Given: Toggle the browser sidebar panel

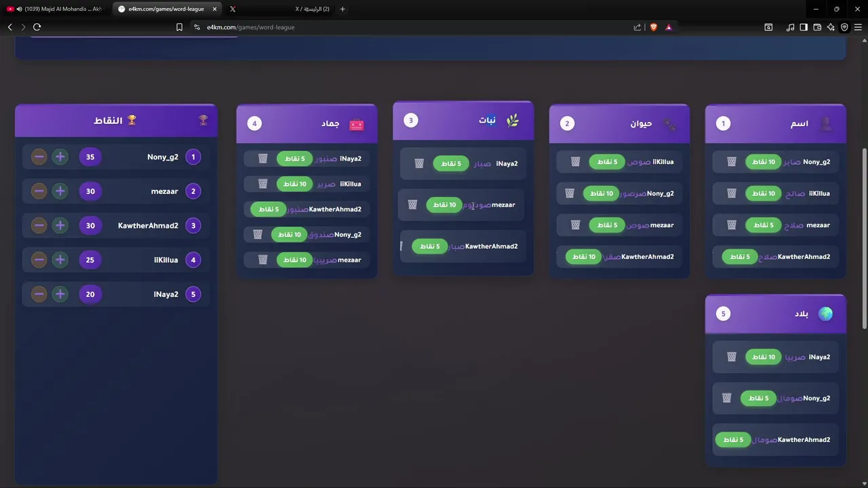Looking at the screenshot, I should (x=804, y=27).
